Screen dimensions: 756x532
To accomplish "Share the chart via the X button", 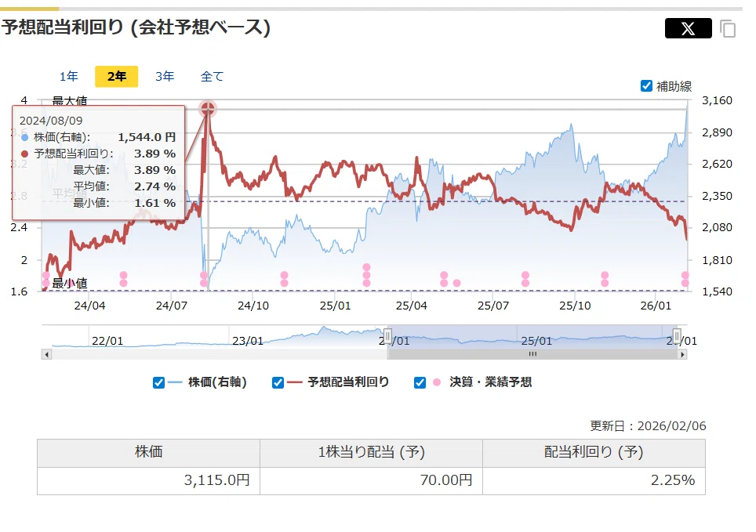I will click(688, 28).
